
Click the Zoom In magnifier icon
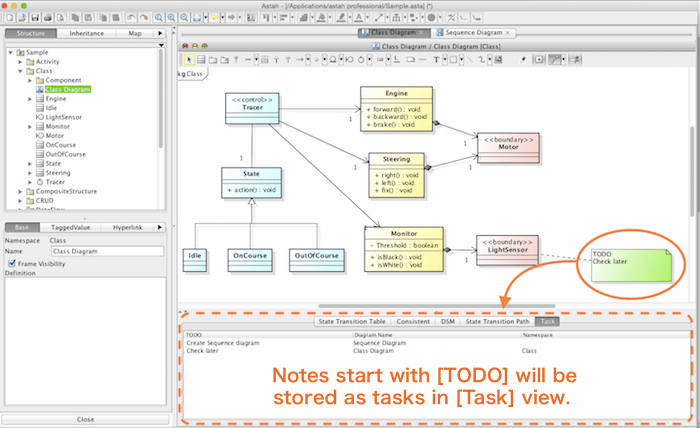(158, 18)
